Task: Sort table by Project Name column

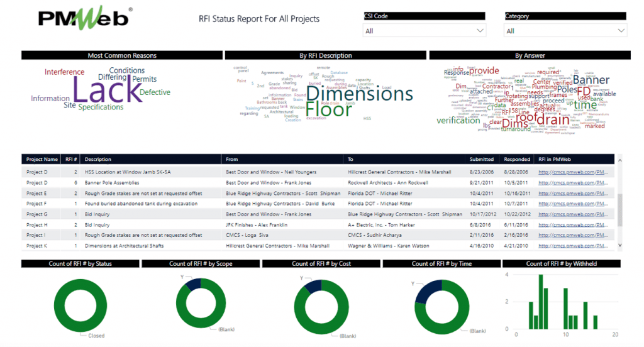Action: [x=42, y=159]
